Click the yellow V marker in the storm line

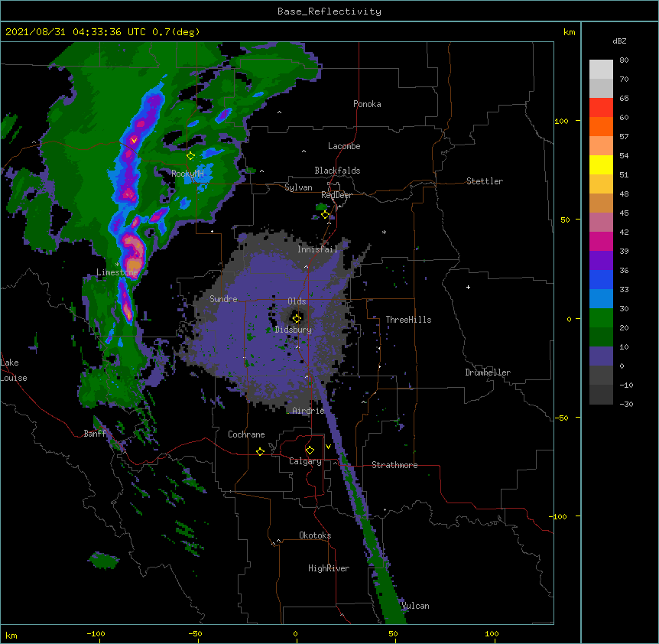(x=134, y=141)
